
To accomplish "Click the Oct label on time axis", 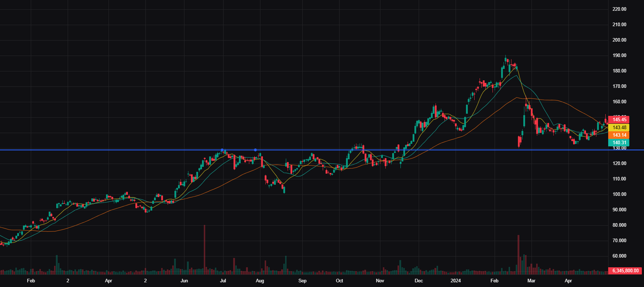I will 339,281.
